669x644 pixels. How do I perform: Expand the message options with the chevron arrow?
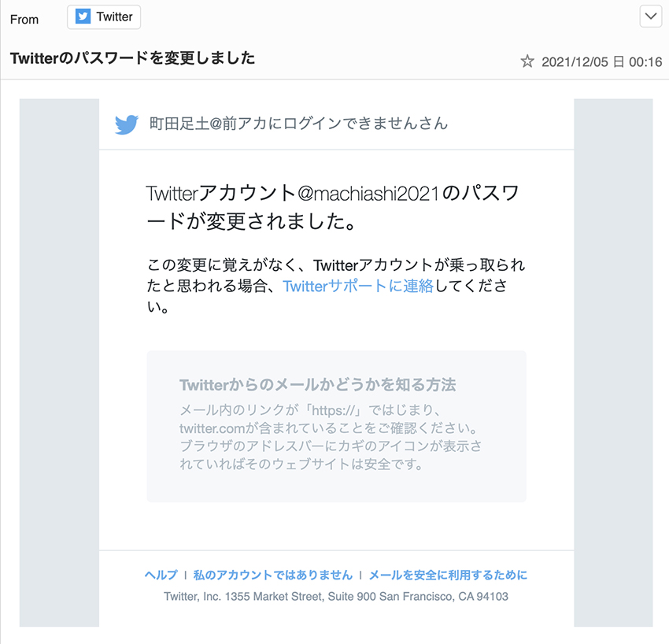[x=651, y=16]
